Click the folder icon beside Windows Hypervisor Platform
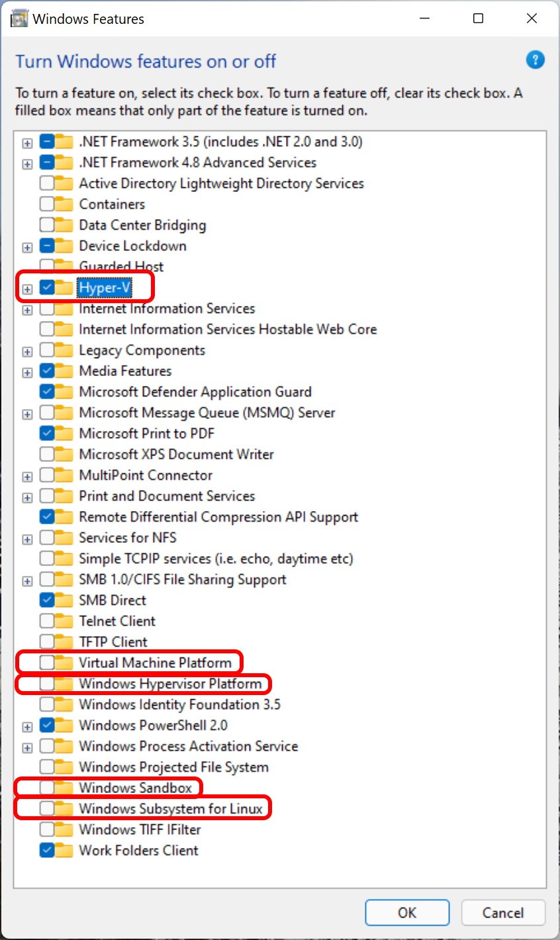Screen dimensions: 560x940 64,683
